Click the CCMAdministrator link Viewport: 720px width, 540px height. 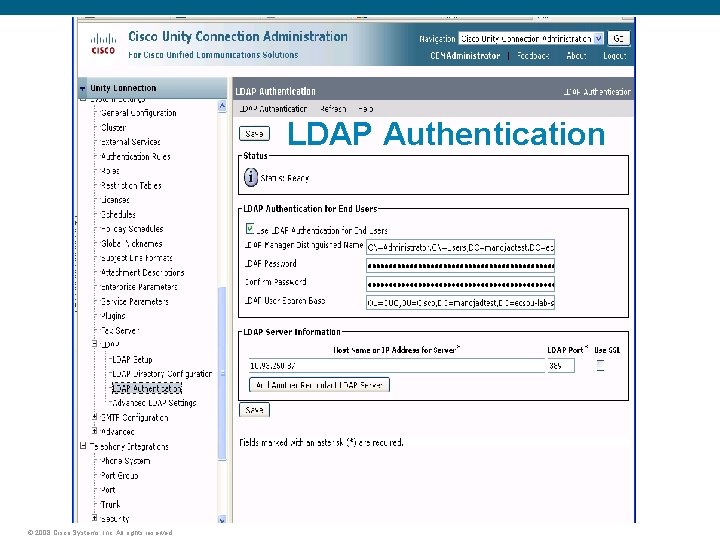click(465, 56)
